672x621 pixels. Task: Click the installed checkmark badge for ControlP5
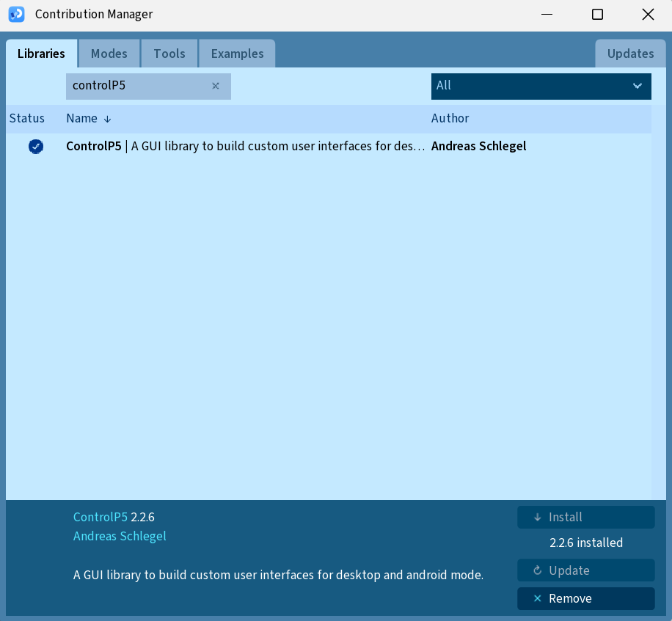(36, 146)
